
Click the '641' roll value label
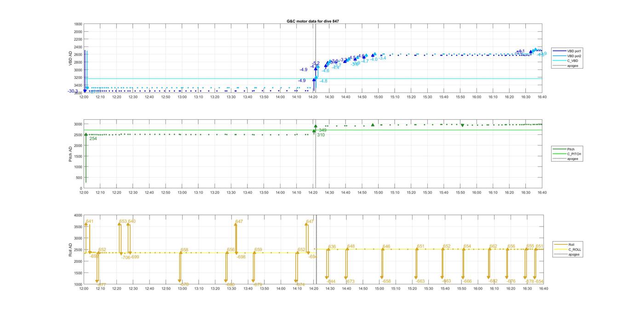point(90,221)
